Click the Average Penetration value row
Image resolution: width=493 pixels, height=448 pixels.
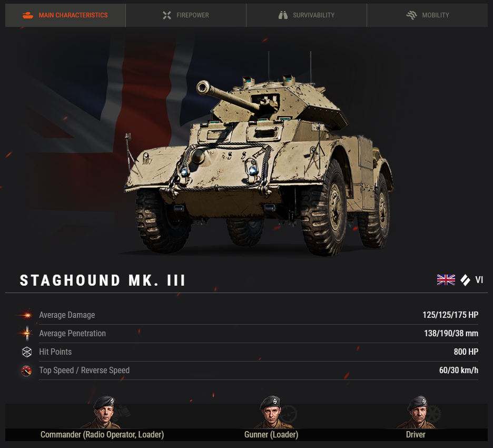click(x=259, y=334)
